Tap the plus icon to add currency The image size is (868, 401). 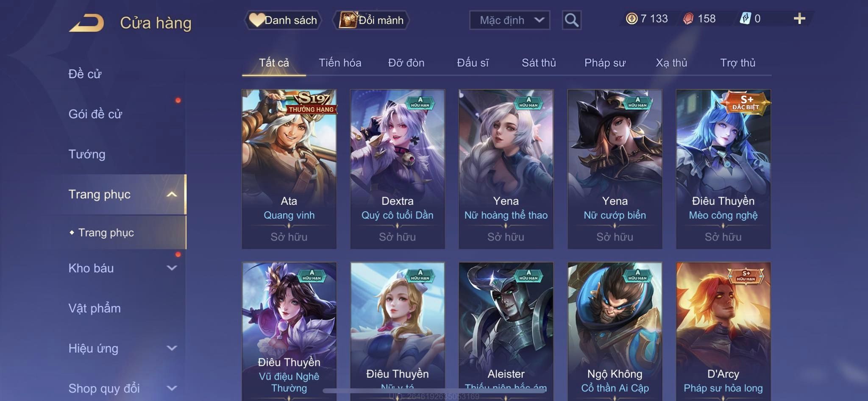pos(799,19)
